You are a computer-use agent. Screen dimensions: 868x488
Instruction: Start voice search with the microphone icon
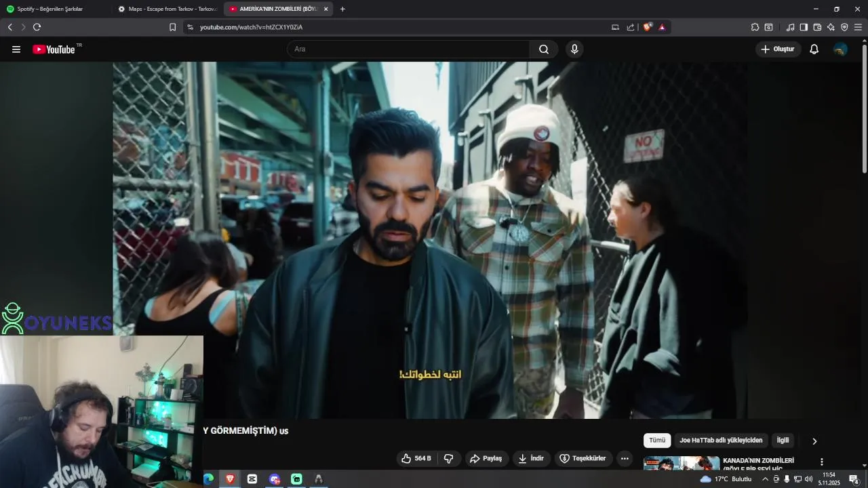point(574,49)
